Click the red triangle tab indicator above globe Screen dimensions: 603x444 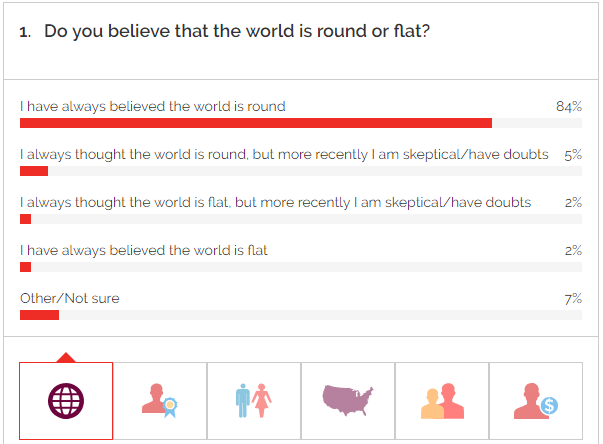coord(66,357)
